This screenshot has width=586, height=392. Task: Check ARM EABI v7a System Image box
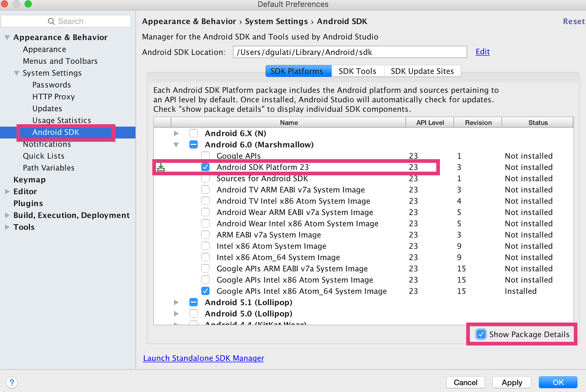[x=205, y=235]
